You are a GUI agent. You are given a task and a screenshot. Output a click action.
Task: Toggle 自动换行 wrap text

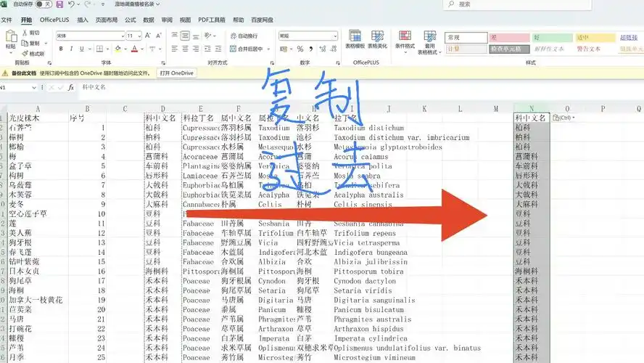tap(244, 36)
